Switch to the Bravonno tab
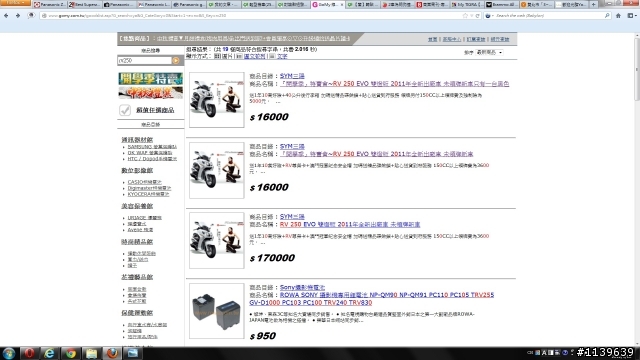The width and height of the screenshot is (640, 360). pos(502,4)
